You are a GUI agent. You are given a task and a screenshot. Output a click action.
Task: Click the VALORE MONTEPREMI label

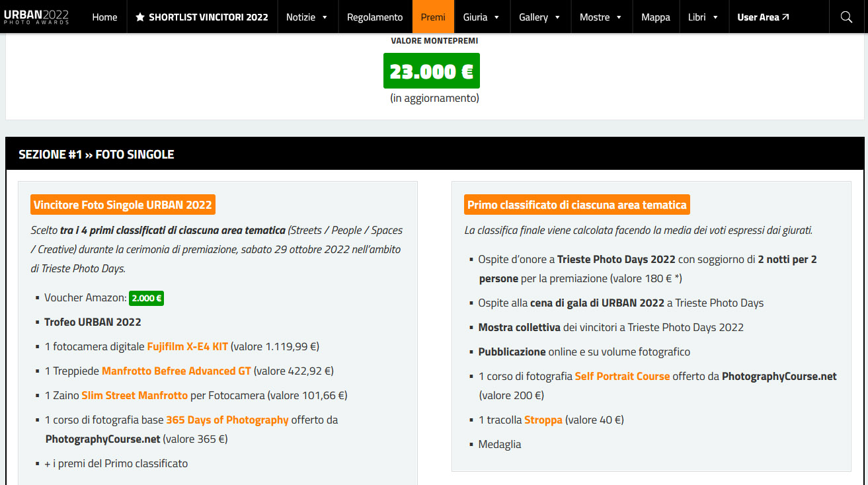coord(434,41)
